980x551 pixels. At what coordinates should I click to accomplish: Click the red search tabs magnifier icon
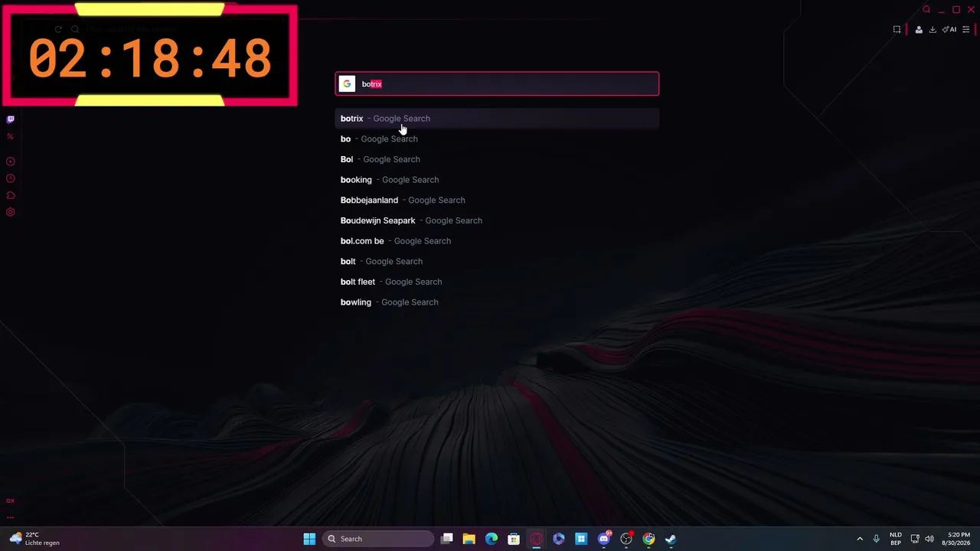tap(926, 9)
